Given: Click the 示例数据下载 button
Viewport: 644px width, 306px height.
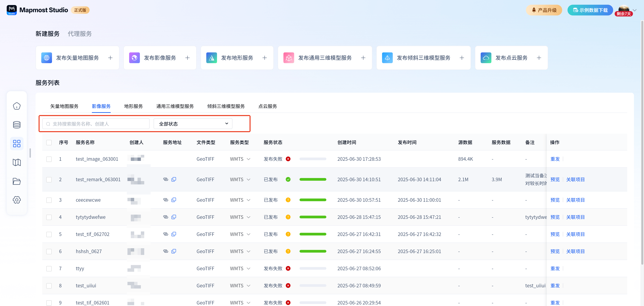Looking at the screenshot, I should coord(590,10).
